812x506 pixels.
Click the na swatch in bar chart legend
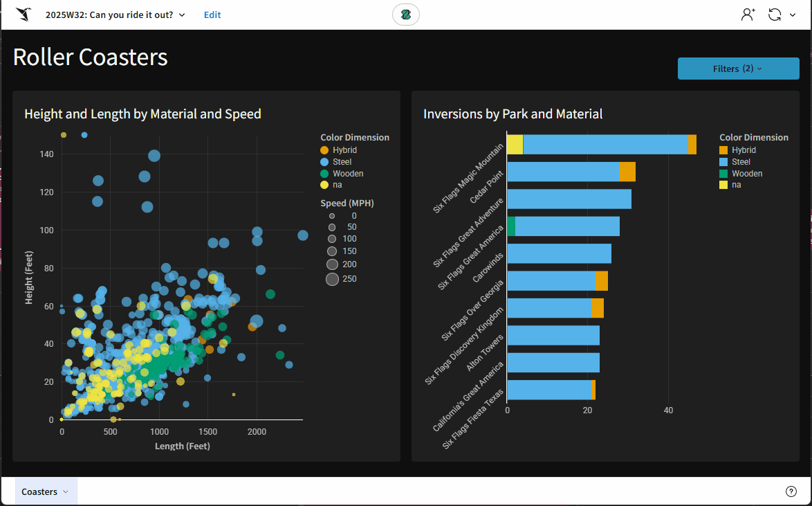click(723, 185)
